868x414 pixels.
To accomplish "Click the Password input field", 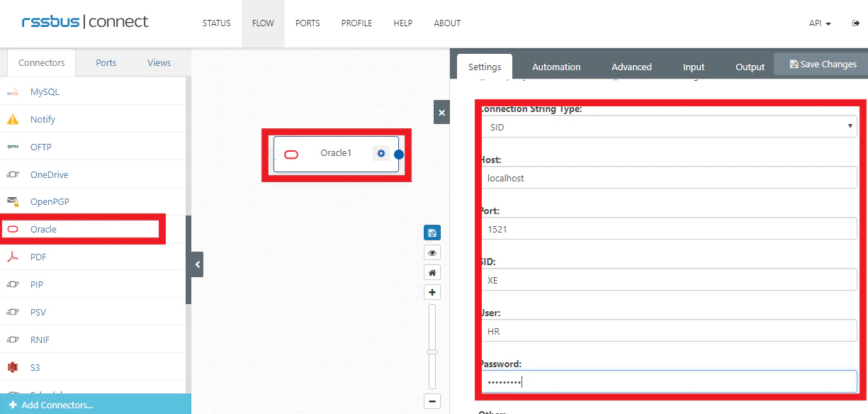I will tap(668, 381).
